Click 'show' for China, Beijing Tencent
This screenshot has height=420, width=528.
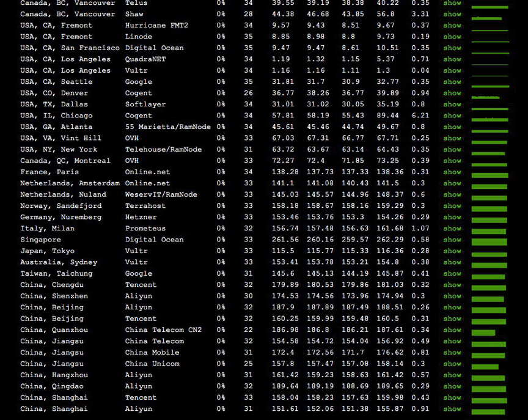(x=452, y=319)
